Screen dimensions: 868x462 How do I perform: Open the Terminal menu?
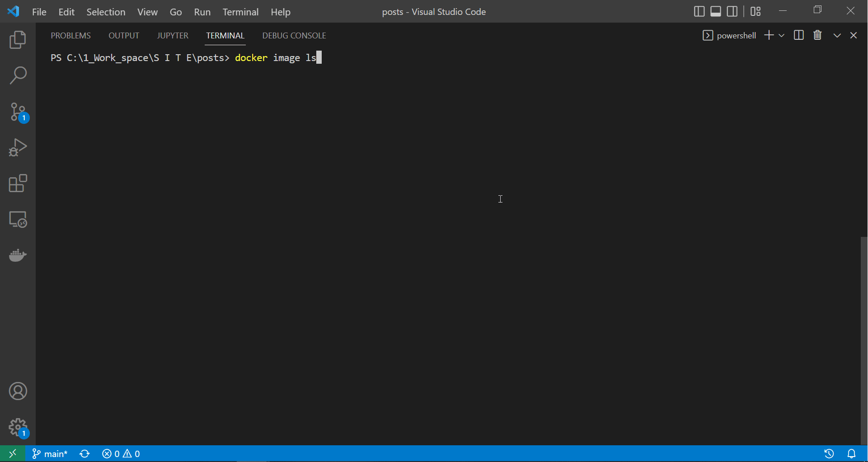click(x=240, y=12)
